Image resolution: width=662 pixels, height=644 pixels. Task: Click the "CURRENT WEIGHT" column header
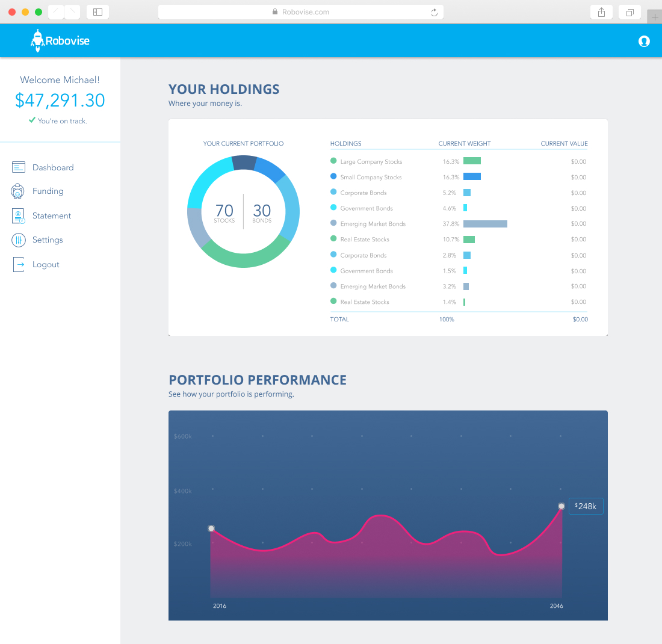click(465, 144)
